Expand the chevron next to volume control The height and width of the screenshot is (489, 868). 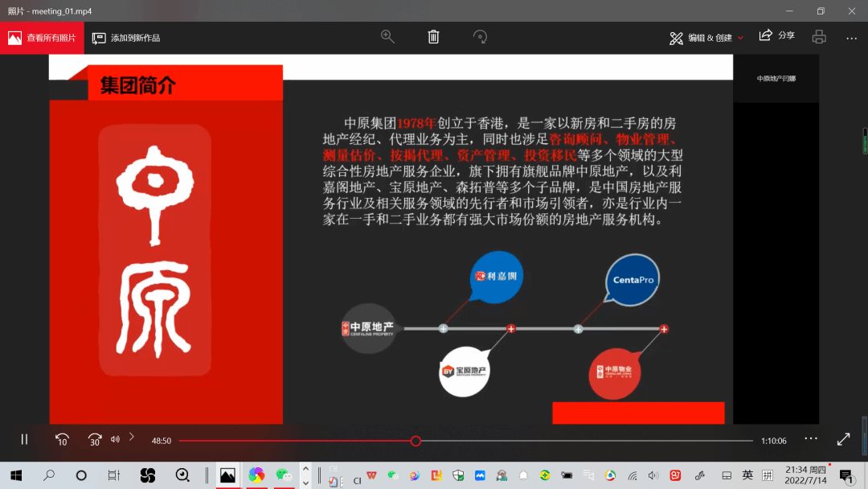tap(132, 437)
